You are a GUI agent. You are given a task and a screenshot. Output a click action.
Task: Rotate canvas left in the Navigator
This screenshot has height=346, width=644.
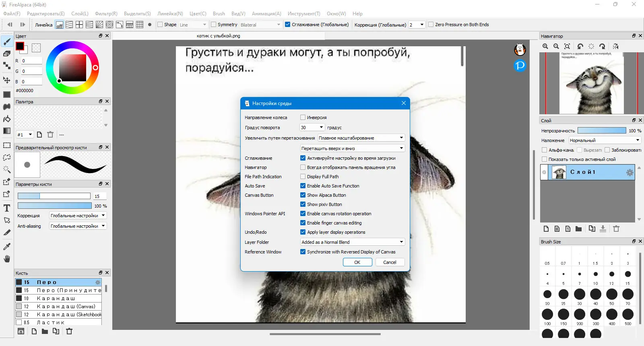pyautogui.click(x=580, y=46)
